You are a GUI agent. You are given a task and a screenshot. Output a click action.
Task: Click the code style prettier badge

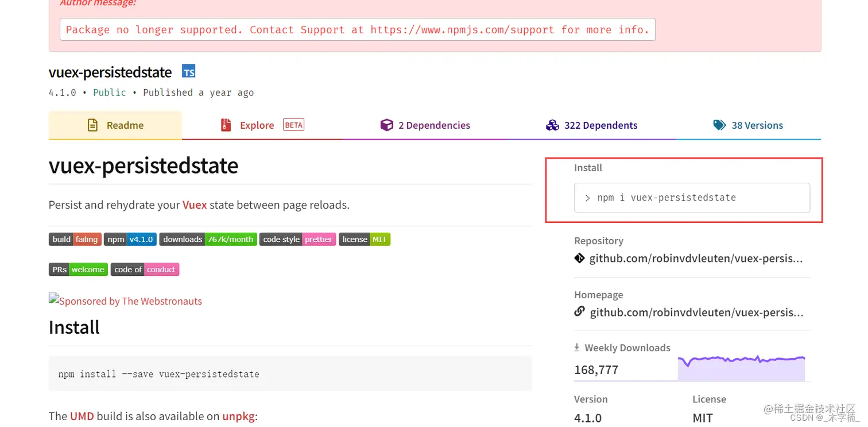[x=298, y=239]
